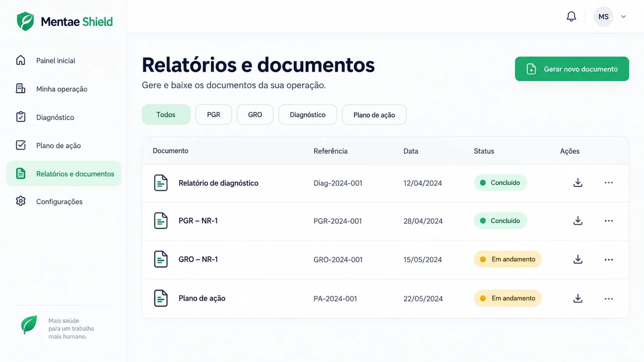Click reference GRO-2024-001
This screenshot has height=362, width=644.
tap(338, 260)
